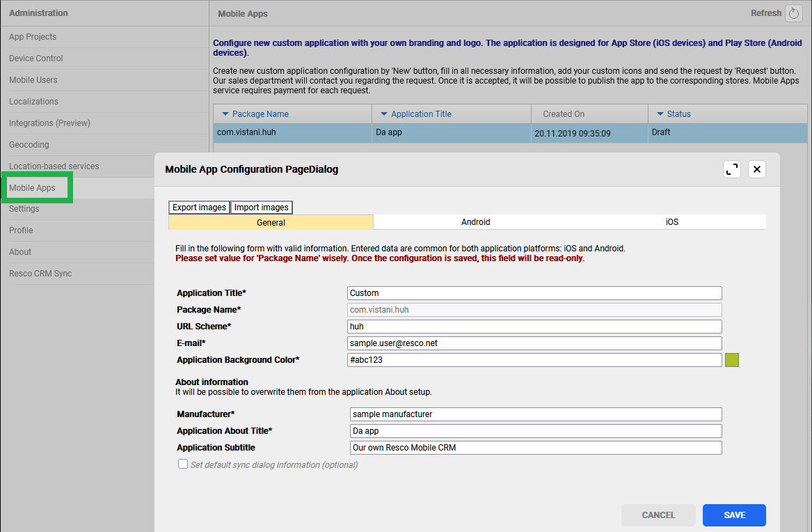This screenshot has width=812, height=532.
Task: Switch to the Android tab
Action: click(475, 222)
